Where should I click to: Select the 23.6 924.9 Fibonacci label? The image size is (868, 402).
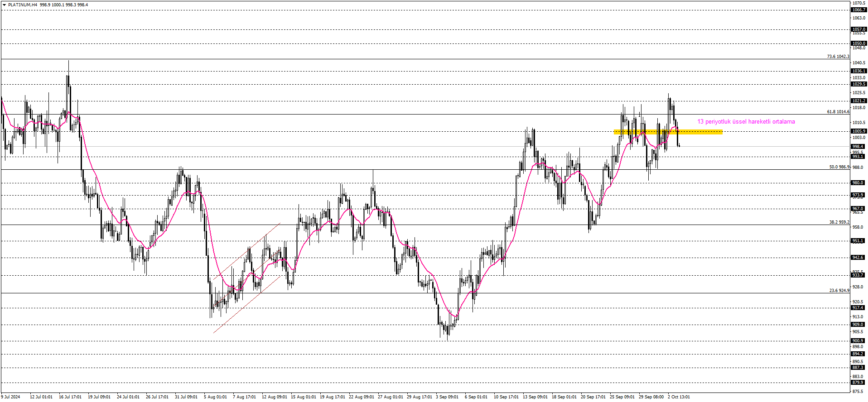[839, 291]
